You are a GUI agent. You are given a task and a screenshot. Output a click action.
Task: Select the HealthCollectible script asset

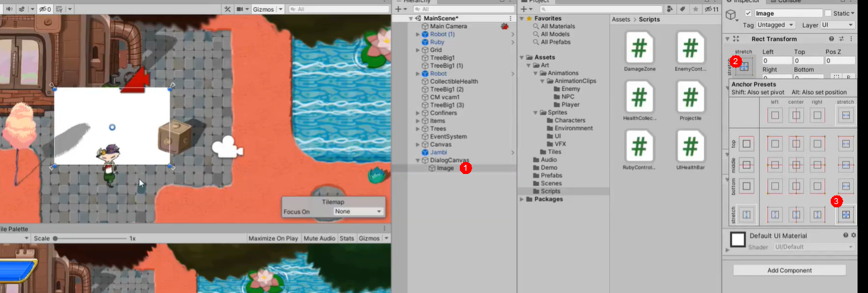click(x=639, y=101)
